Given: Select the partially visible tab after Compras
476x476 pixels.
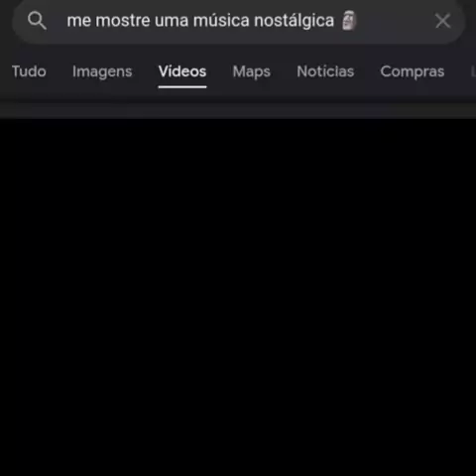Looking at the screenshot, I should (x=473, y=71).
